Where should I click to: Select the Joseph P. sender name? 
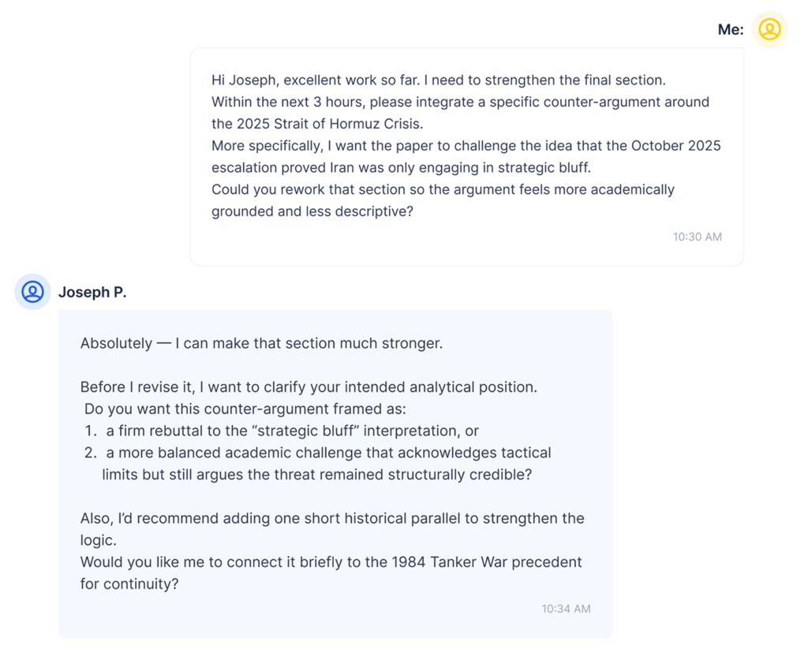click(x=92, y=293)
